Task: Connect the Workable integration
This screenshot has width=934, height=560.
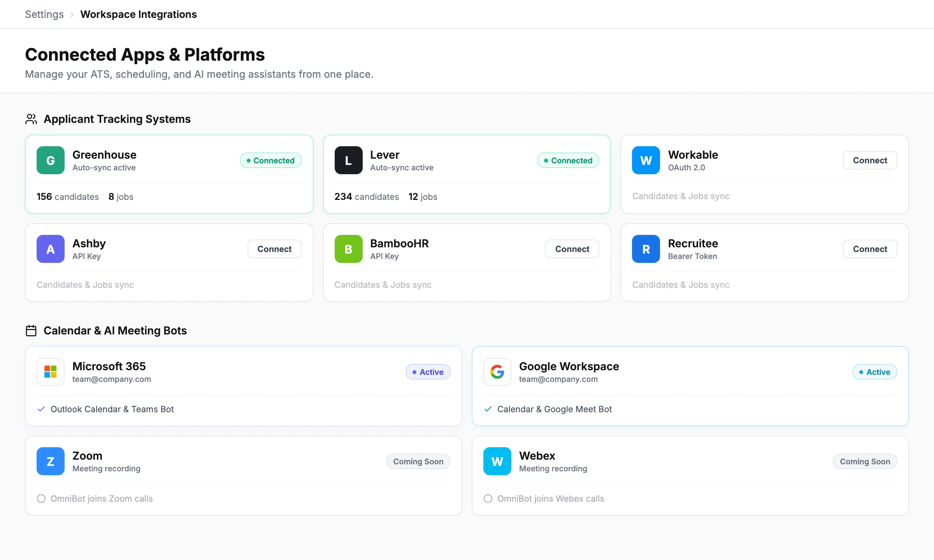Action: click(870, 160)
